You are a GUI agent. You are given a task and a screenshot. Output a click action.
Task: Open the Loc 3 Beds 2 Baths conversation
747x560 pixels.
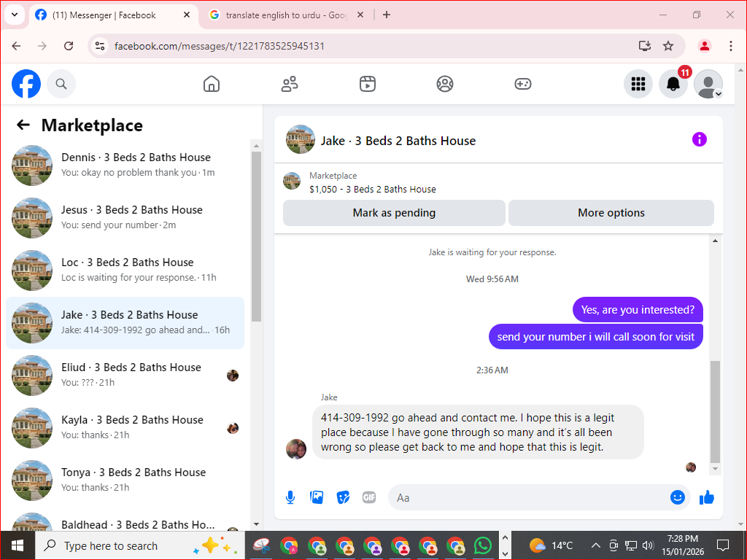(x=125, y=270)
